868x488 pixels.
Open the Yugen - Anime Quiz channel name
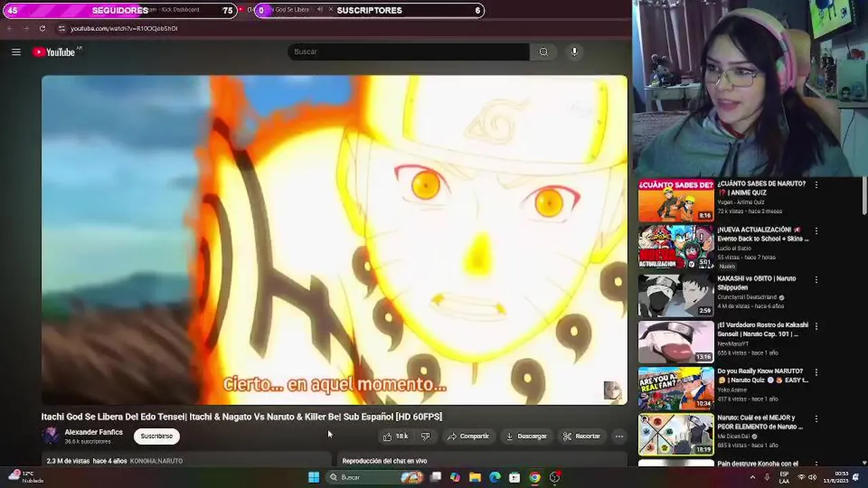(x=741, y=202)
